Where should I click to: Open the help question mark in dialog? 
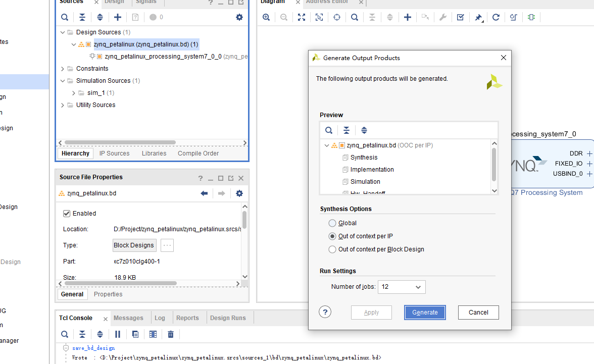click(325, 312)
